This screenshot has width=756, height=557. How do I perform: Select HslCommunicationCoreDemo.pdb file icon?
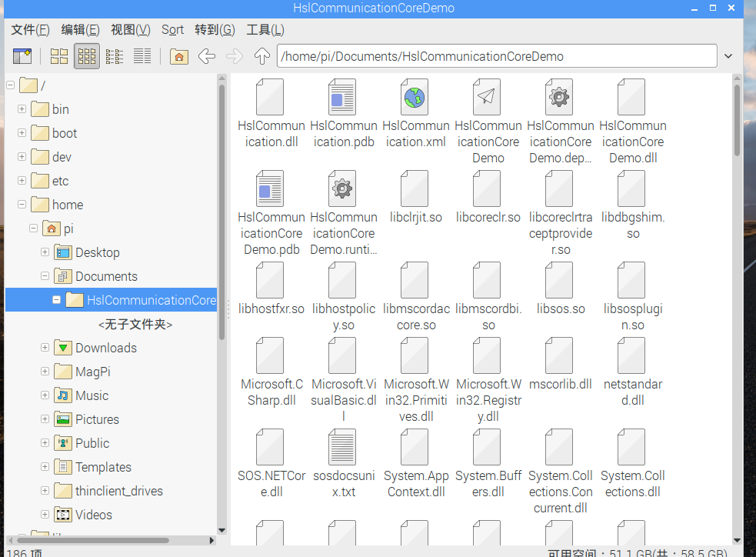tap(270, 188)
